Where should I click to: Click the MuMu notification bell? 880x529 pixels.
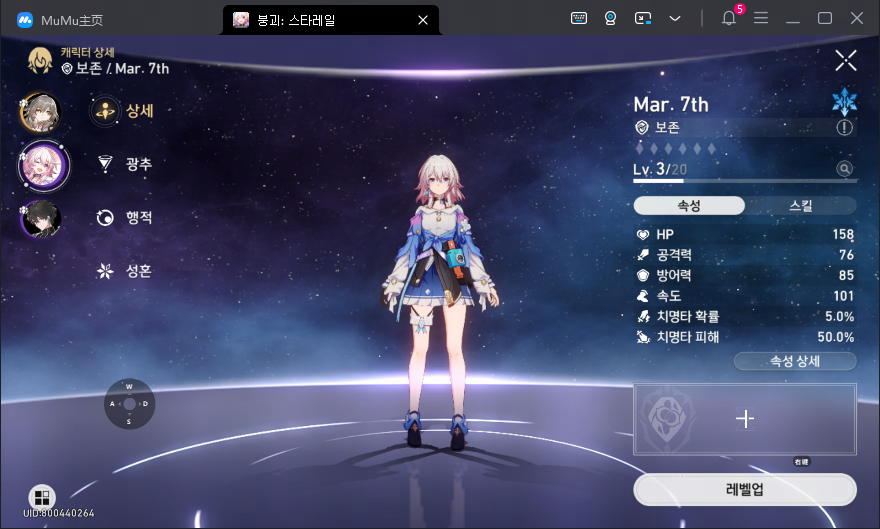tap(729, 18)
